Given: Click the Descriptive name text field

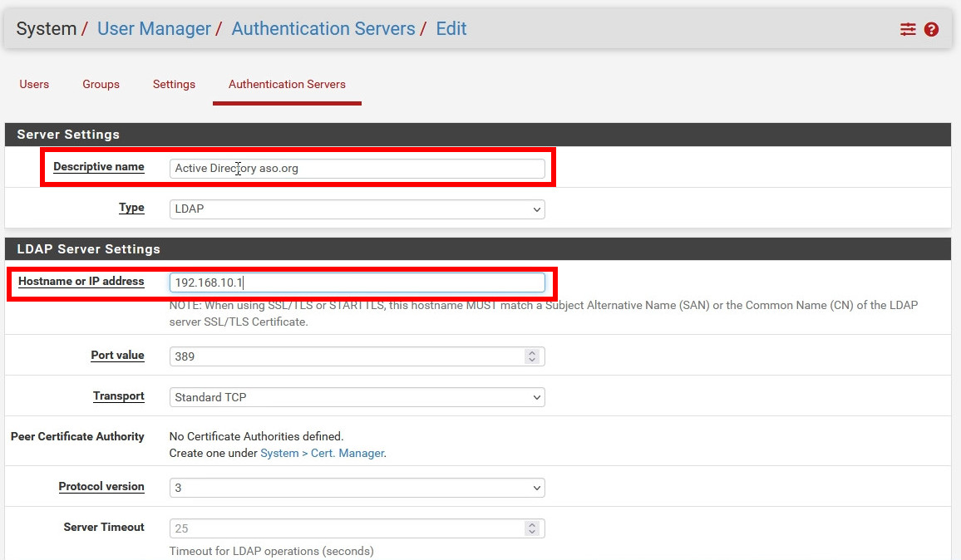Looking at the screenshot, I should [x=357, y=168].
